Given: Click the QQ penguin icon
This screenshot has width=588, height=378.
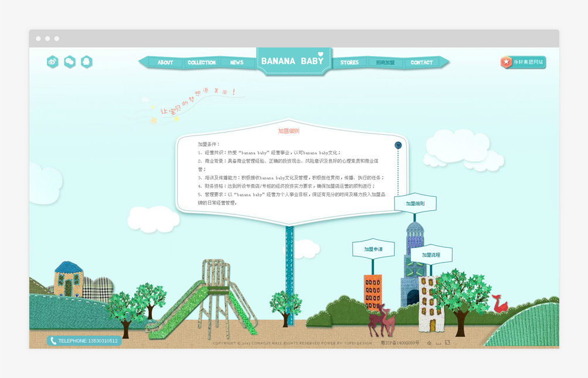Looking at the screenshot, I should click(87, 62).
